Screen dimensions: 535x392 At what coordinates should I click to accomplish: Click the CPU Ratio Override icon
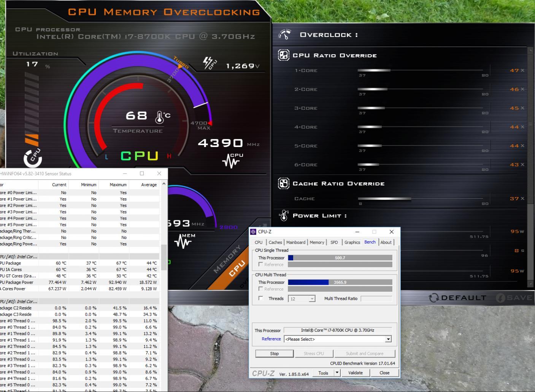click(x=284, y=55)
